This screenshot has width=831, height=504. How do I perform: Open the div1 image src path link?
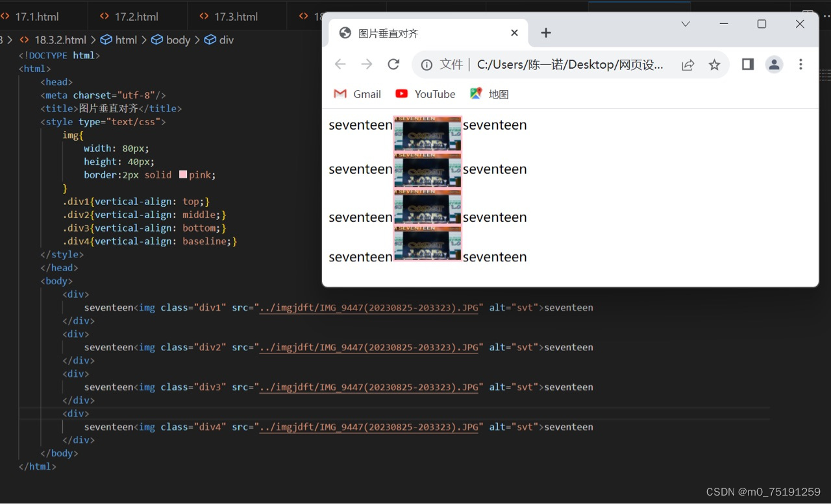[369, 307]
